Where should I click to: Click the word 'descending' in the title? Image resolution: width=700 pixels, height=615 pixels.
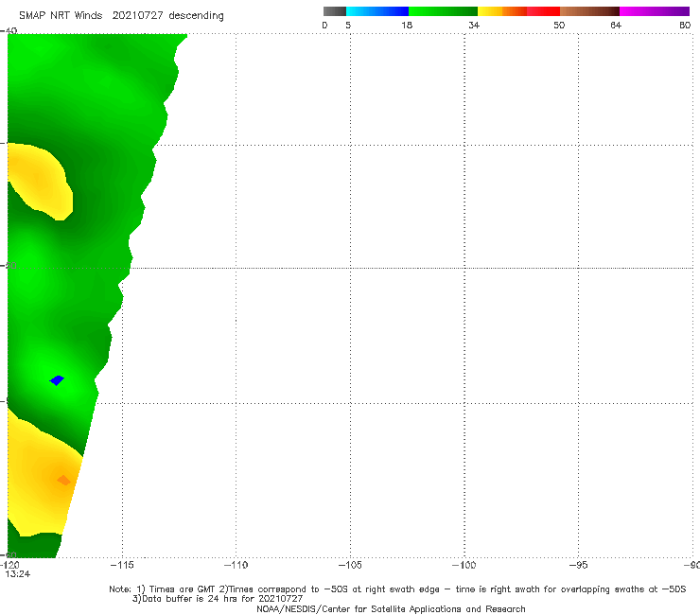click(x=197, y=16)
